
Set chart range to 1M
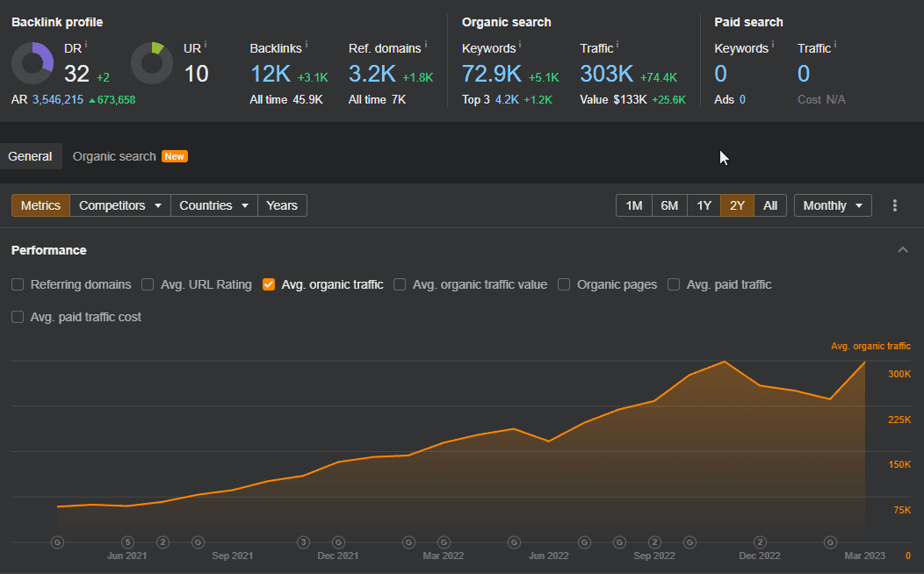click(x=634, y=205)
